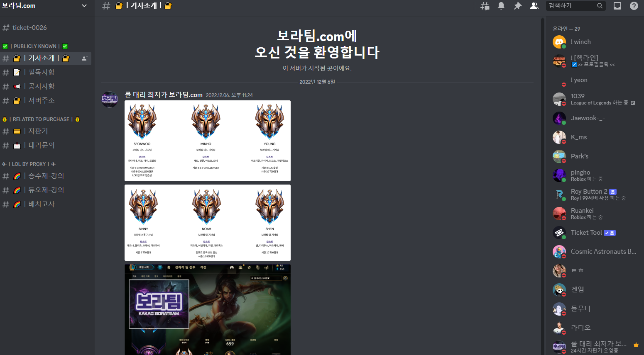Open the 대리문의 channel
The image size is (644, 355).
(x=46, y=146)
